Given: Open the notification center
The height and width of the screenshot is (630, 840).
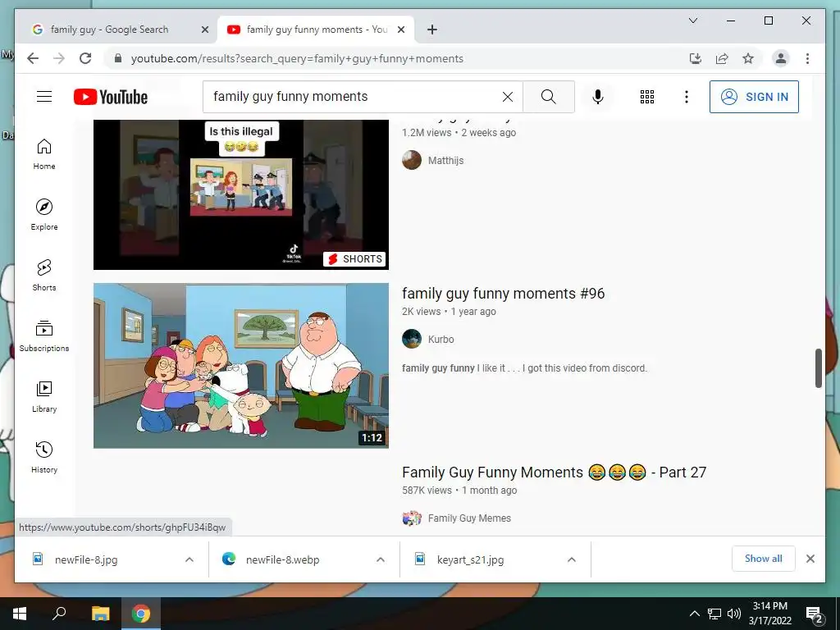Looking at the screenshot, I should tap(814, 614).
